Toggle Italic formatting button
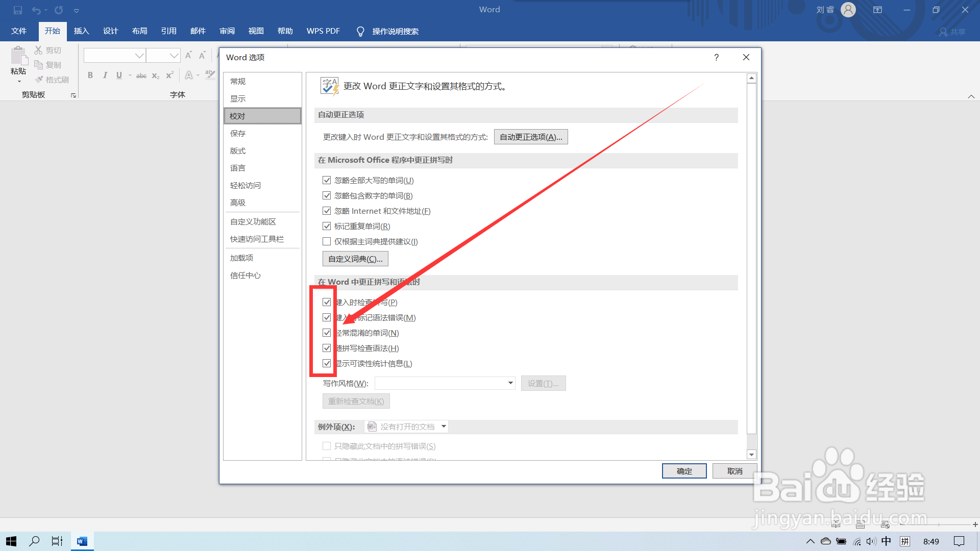This screenshot has height=551, width=980. click(x=105, y=76)
